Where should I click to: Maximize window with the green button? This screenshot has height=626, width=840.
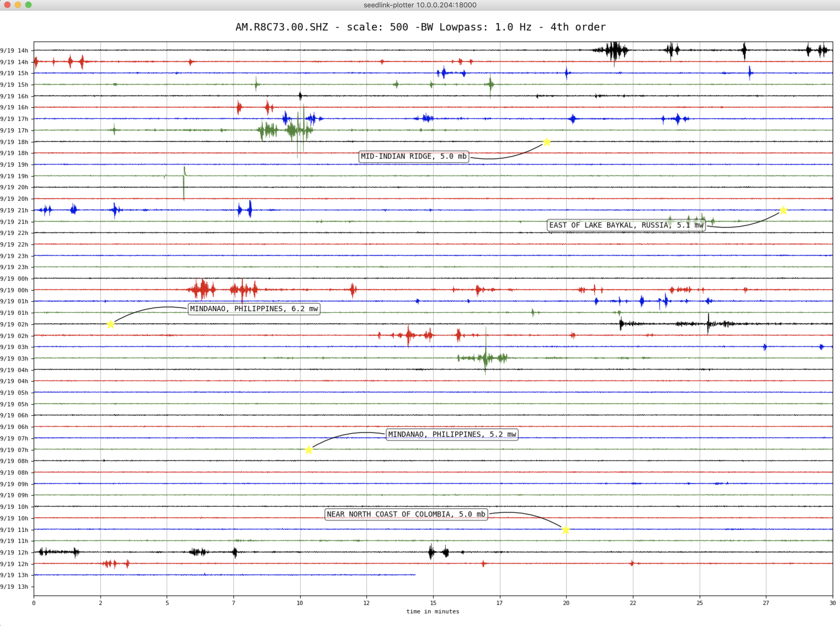(28, 5)
